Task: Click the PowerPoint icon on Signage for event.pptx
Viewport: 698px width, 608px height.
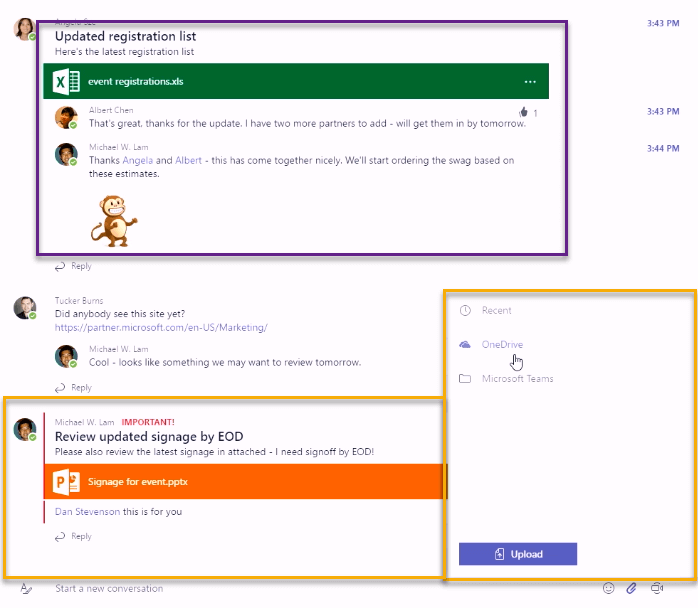Action: tap(68, 482)
